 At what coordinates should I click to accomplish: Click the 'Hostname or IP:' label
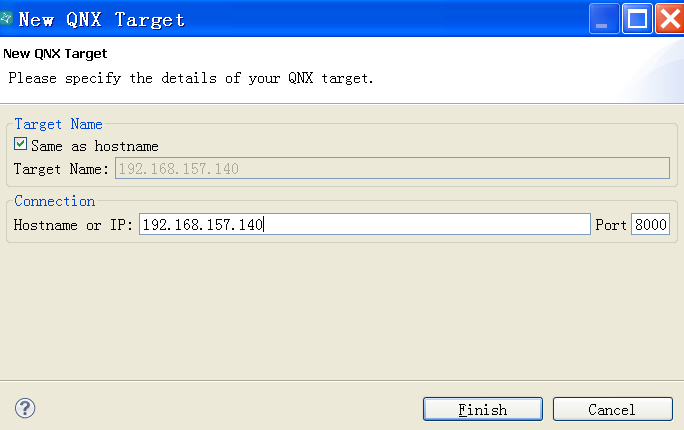73,225
